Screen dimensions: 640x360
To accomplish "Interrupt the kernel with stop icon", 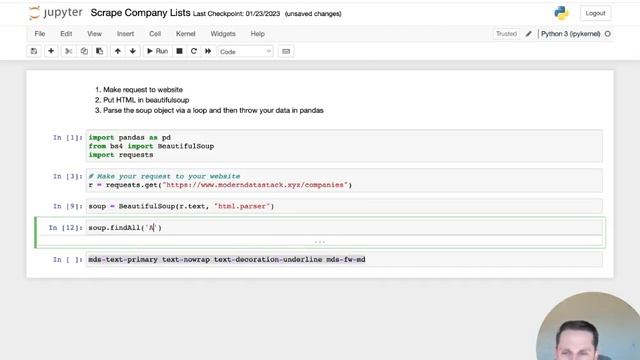I will coord(179,51).
